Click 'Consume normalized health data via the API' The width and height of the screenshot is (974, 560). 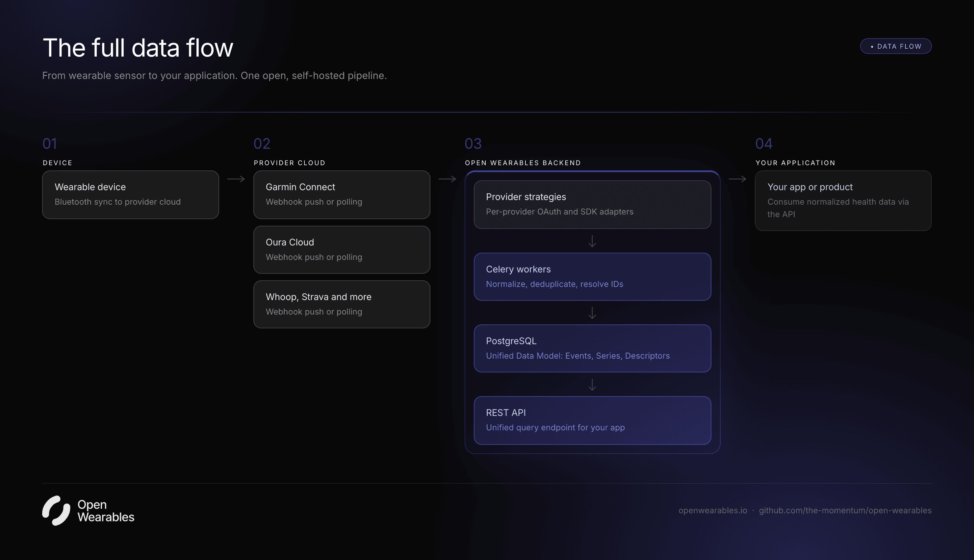coord(838,208)
